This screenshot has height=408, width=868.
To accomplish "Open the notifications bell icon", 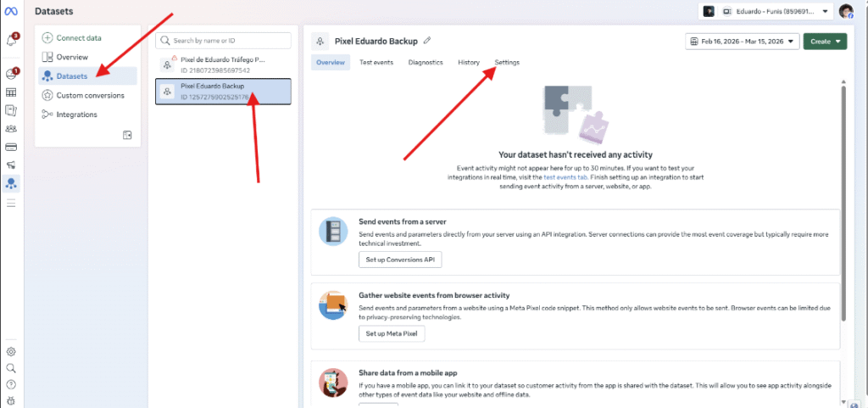I will point(12,40).
